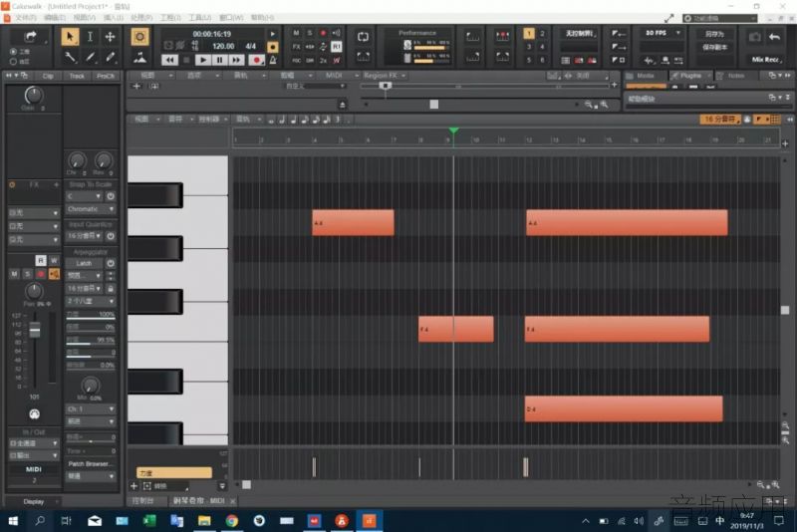Click the export share arrow icon
The image size is (797, 532).
point(31,36)
